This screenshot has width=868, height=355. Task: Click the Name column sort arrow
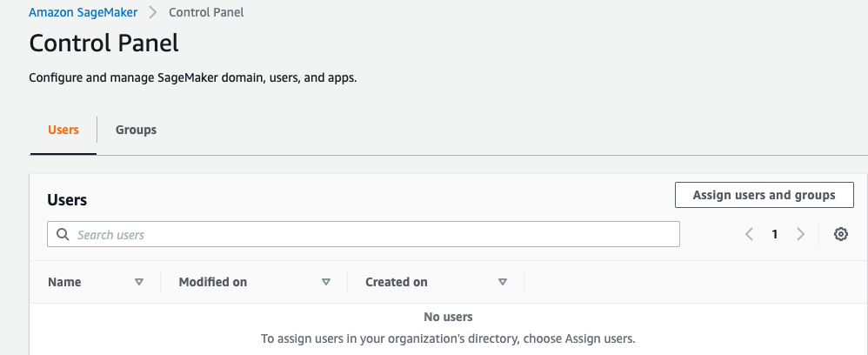pyautogui.click(x=139, y=282)
